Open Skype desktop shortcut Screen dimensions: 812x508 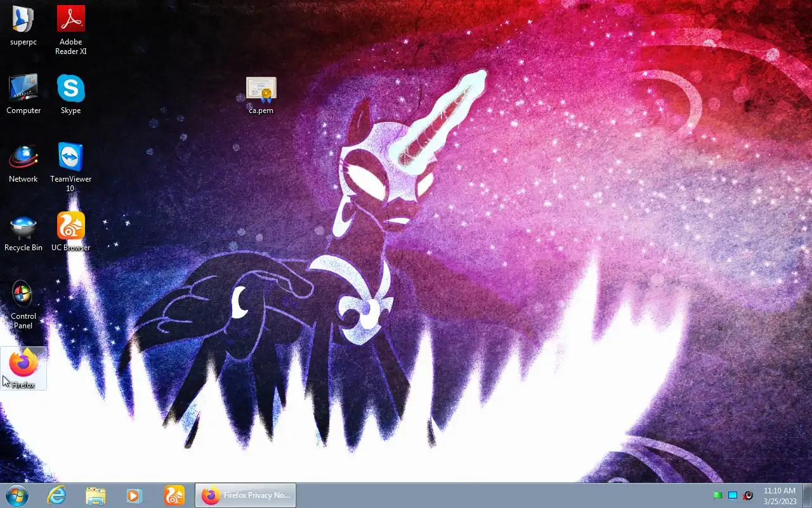click(x=70, y=94)
